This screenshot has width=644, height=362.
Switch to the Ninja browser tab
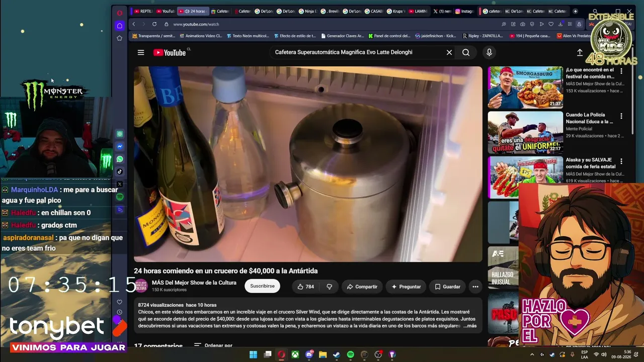click(308, 11)
